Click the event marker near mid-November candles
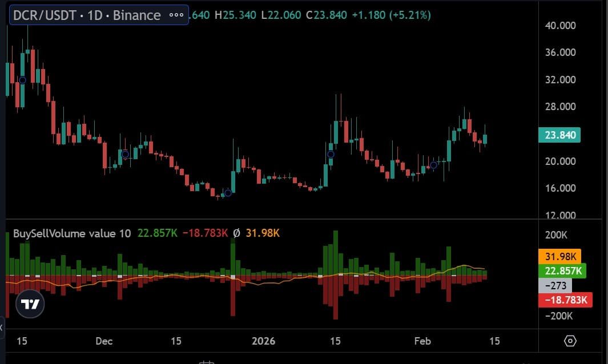Image resolution: width=608 pixels, height=364 pixels. [x=22, y=80]
